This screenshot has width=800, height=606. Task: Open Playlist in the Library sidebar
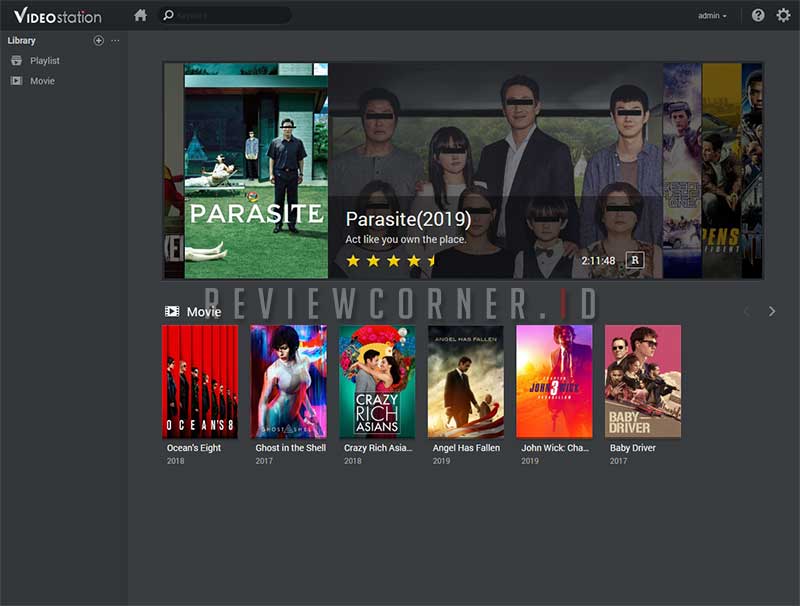(x=44, y=61)
